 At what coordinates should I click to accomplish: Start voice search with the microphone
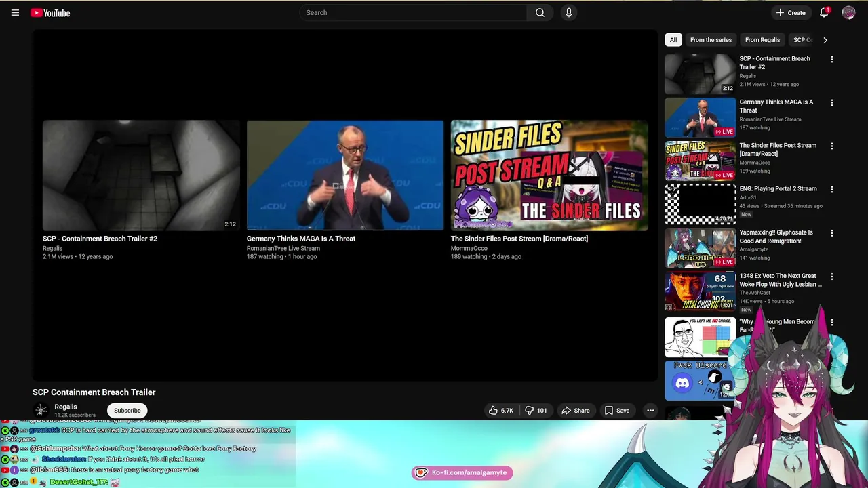(568, 12)
